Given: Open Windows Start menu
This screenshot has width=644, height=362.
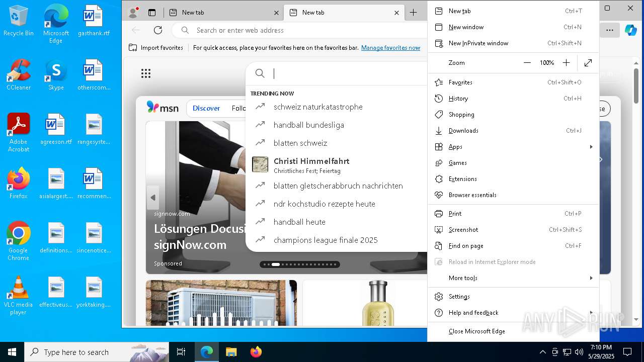Looking at the screenshot, I should click(x=12, y=352).
